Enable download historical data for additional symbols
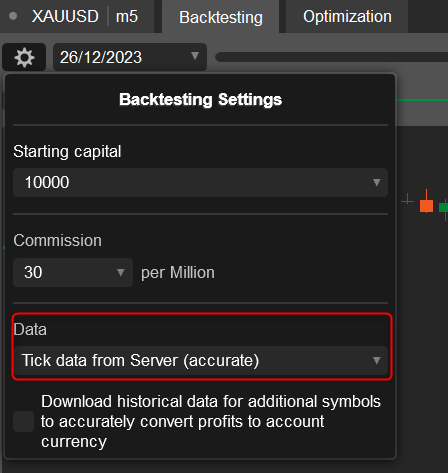Image resolution: width=448 pixels, height=473 pixels. pyautogui.click(x=23, y=421)
